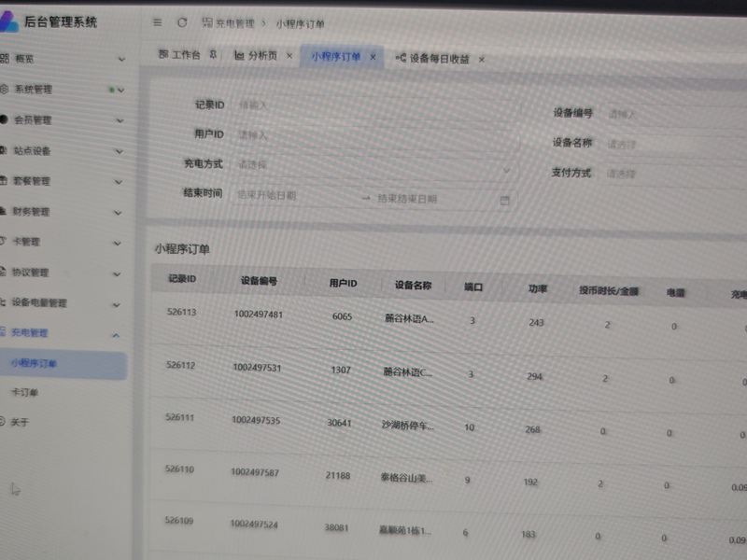Expand the 概览 menu chevron
This screenshot has width=747, height=560.
[121, 60]
